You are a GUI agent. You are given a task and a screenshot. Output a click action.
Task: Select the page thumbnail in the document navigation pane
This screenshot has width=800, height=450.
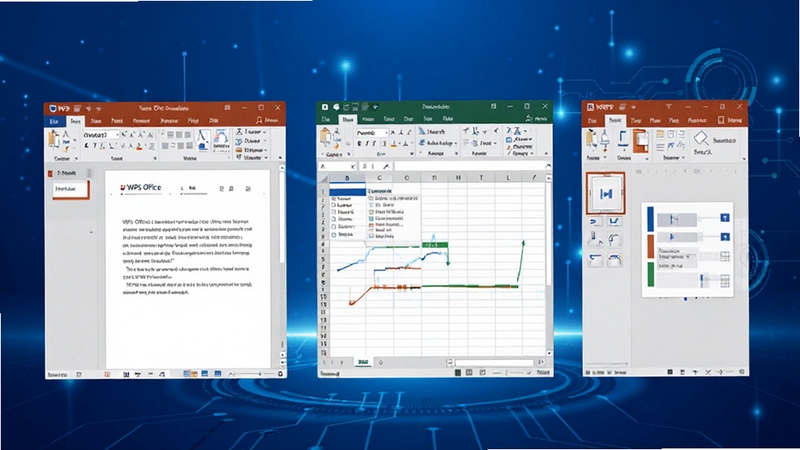71,189
